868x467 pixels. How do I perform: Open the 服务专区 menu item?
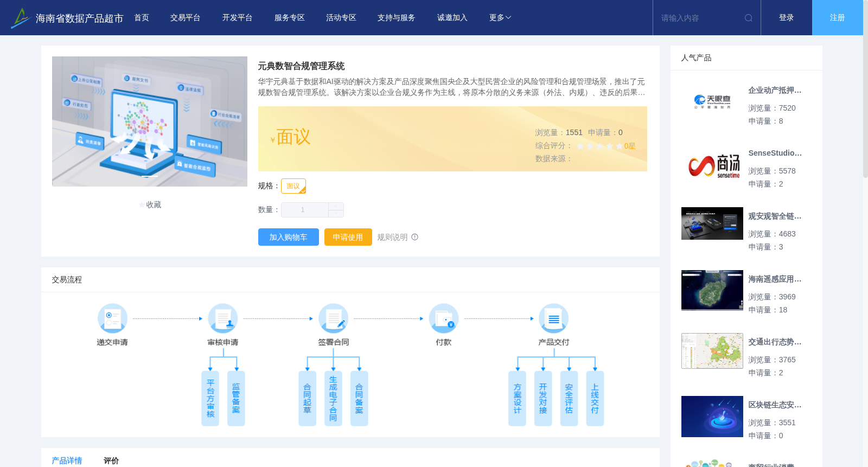tap(290, 18)
